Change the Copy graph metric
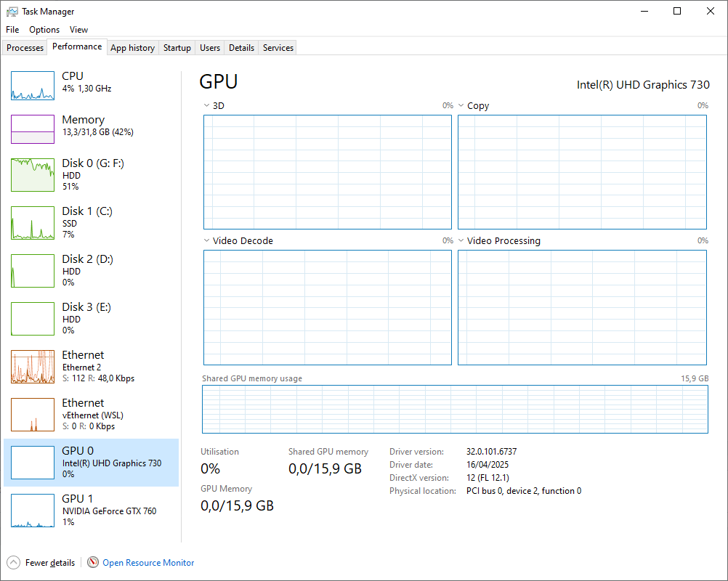The image size is (728, 581). tap(462, 105)
